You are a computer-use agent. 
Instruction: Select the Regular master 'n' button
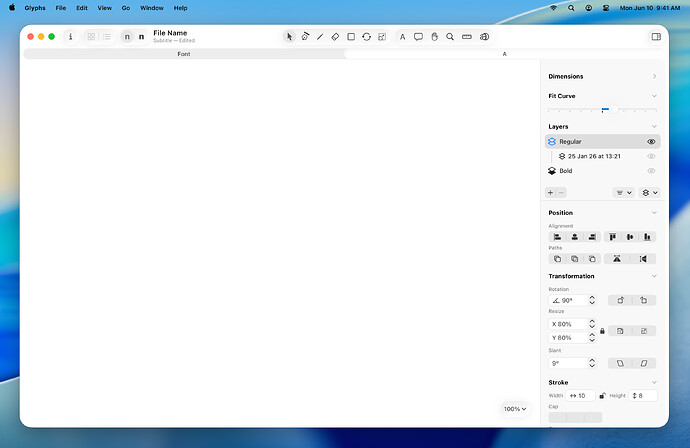click(127, 37)
